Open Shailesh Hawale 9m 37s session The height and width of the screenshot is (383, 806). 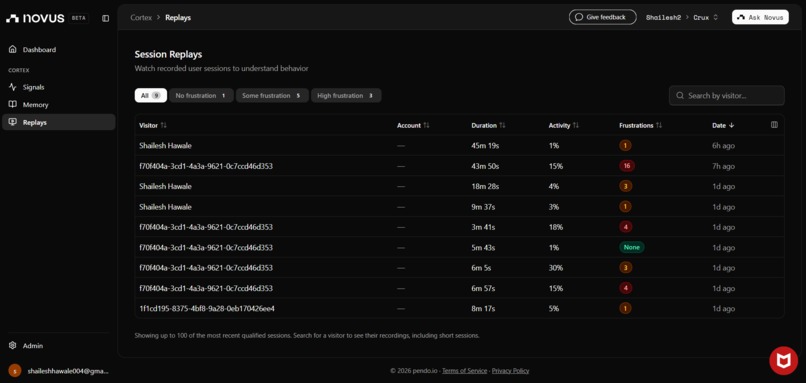coord(460,207)
